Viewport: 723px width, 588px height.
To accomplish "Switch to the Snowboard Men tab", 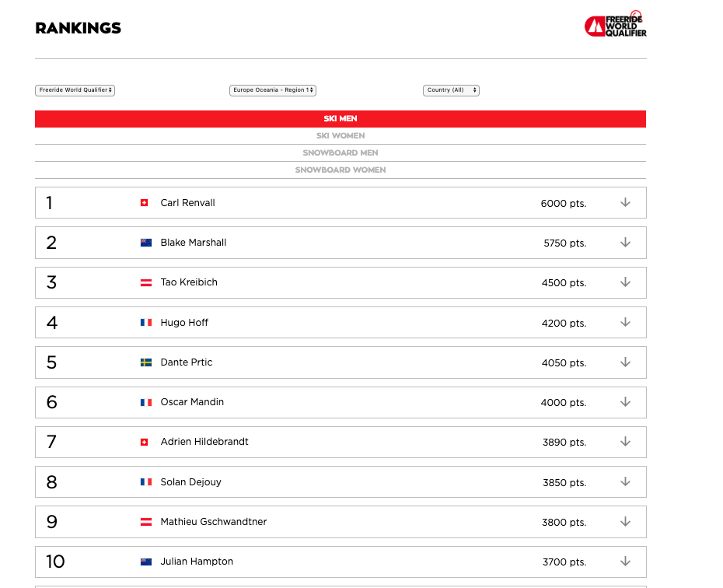I will 341,153.
